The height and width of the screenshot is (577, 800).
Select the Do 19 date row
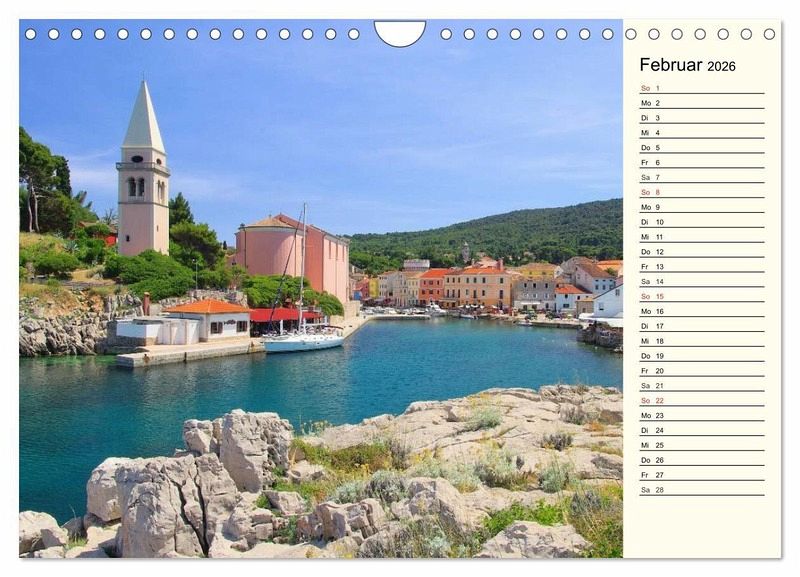(702, 356)
